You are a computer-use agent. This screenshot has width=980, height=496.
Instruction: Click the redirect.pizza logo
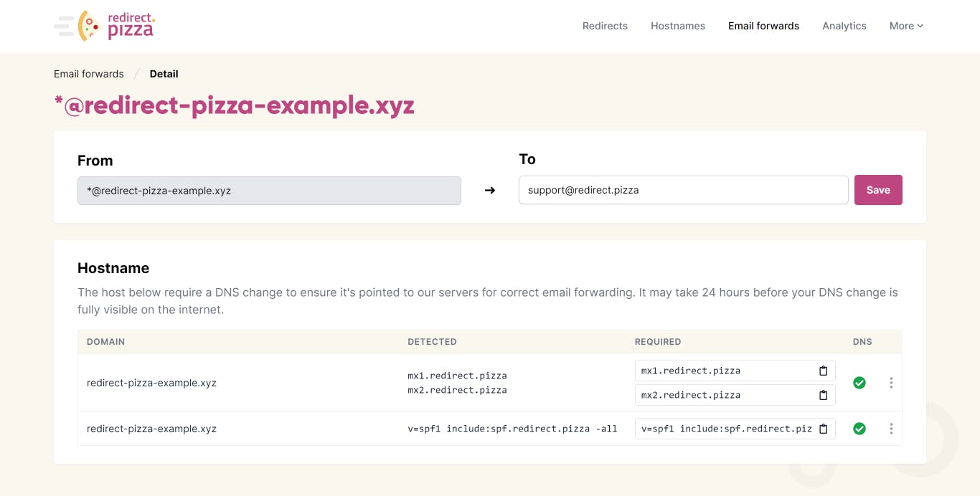point(105,26)
